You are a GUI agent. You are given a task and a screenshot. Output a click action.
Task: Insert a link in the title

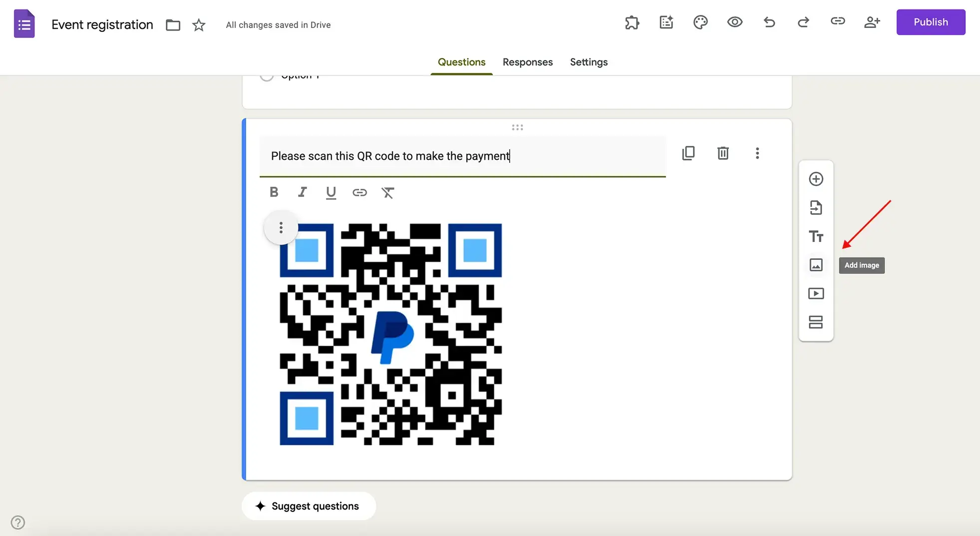[x=359, y=192]
